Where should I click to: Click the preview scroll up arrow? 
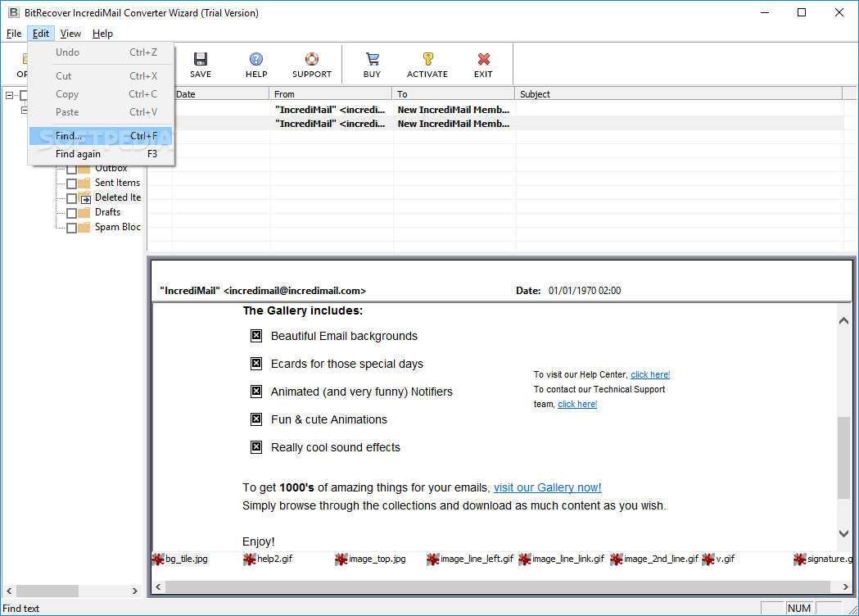(x=843, y=321)
